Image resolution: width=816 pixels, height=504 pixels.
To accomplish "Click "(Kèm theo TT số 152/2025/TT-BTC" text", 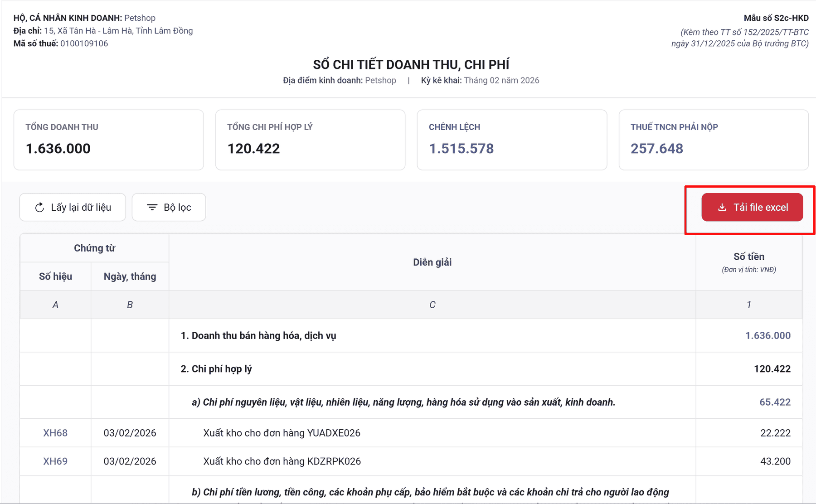I will pos(745,32).
